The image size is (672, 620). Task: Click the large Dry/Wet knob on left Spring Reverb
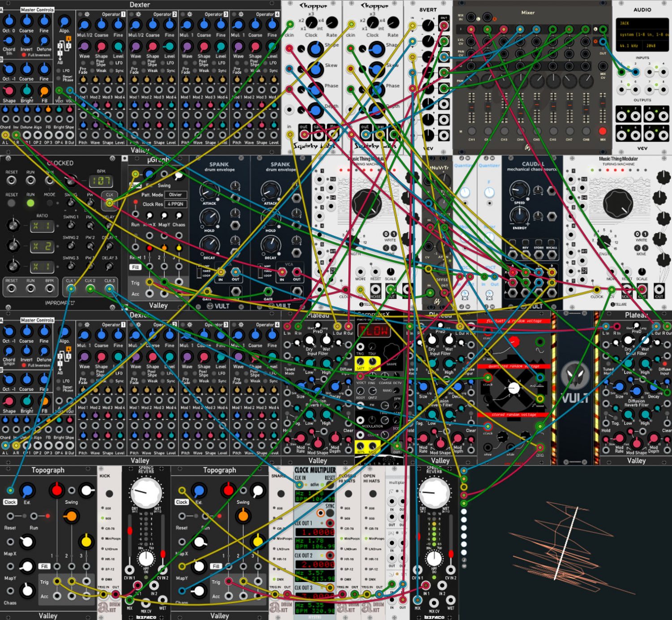click(x=146, y=493)
